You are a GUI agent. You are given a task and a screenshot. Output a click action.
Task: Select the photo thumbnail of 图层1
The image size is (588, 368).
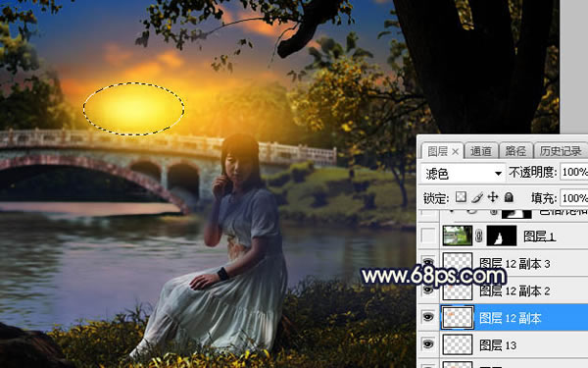pyautogui.click(x=458, y=236)
